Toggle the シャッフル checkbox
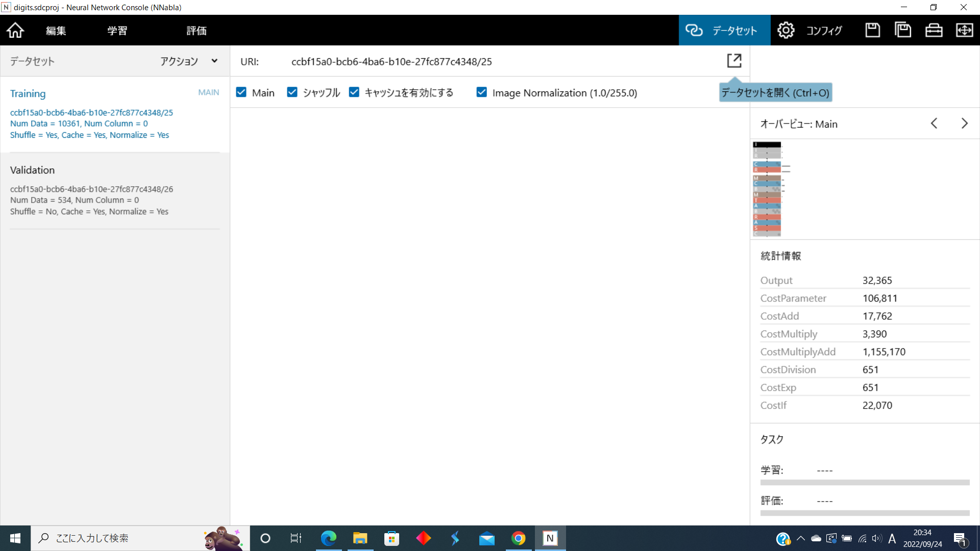This screenshot has height=551, width=980. click(x=292, y=92)
